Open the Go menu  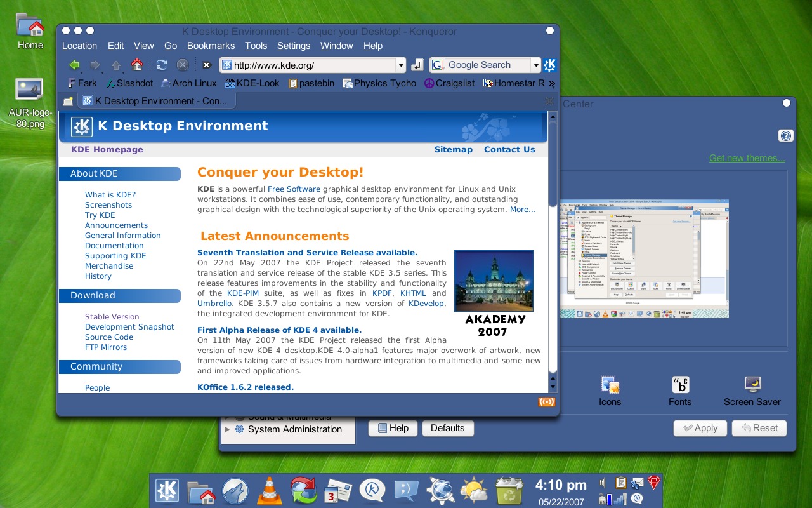[171, 46]
